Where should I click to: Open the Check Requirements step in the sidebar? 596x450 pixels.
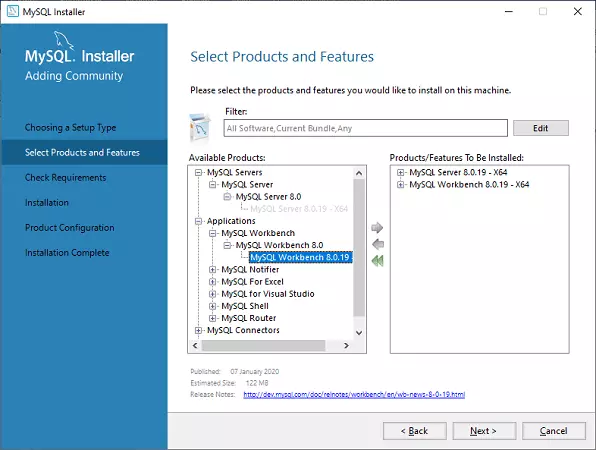pos(65,177)
